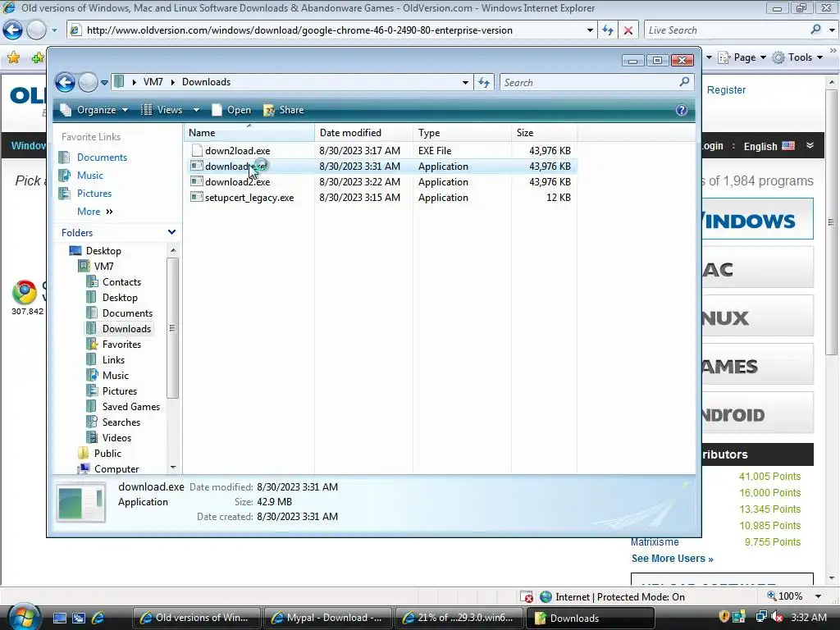Open Explorer recent pages dropdown arrow
Image resolution: width=840 pixels, height=630 pixels.
tap(104, 83)
